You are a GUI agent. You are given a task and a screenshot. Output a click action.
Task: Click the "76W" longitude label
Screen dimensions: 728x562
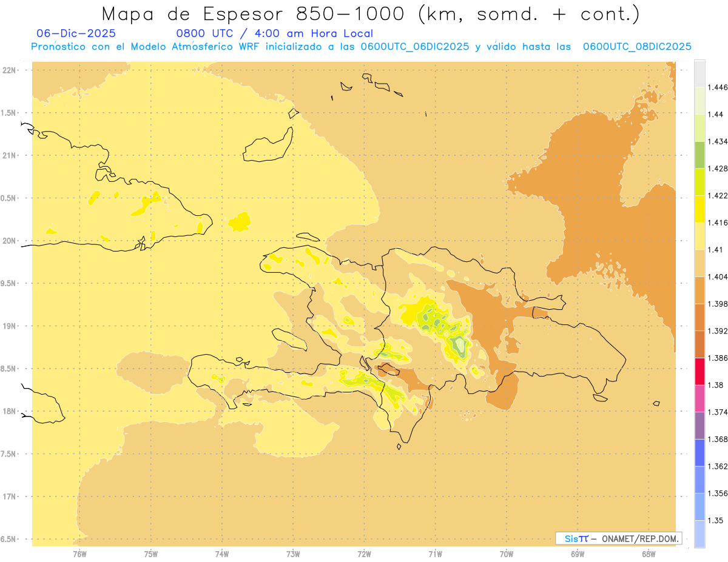pyautogui.click(x=79, y=554)
